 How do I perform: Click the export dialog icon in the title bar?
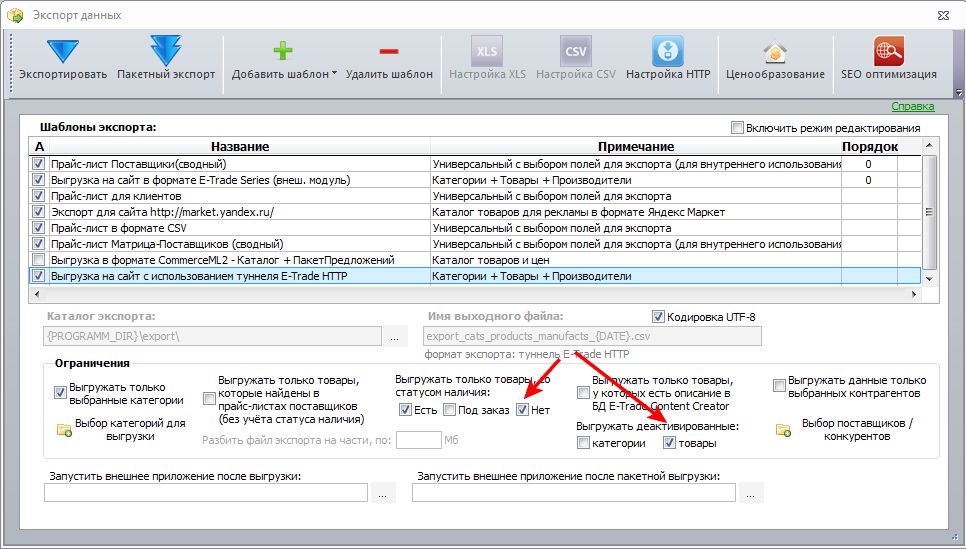[15, 15]
